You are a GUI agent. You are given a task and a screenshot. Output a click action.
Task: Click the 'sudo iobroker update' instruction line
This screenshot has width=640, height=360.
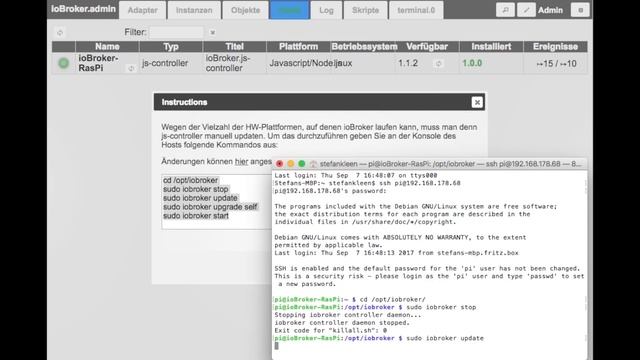(x=200, y=198)
